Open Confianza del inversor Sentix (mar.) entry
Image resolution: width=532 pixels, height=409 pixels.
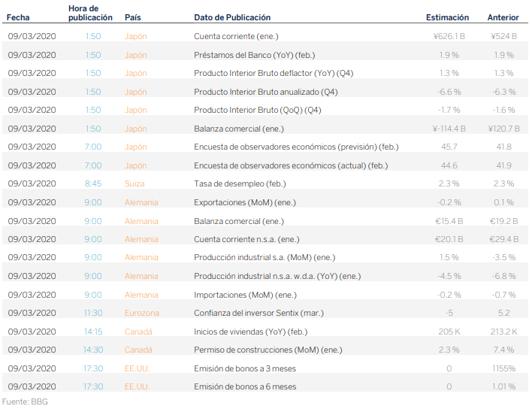(255, 313)
